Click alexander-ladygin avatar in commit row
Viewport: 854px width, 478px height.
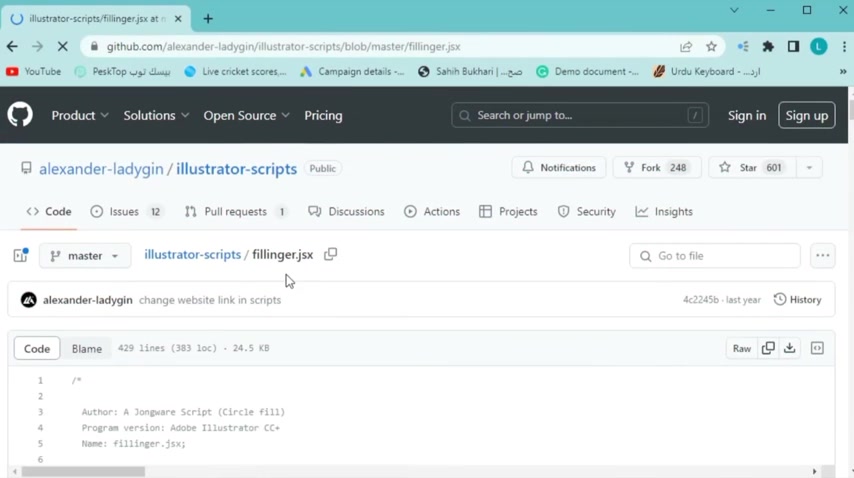pos(29,300)
